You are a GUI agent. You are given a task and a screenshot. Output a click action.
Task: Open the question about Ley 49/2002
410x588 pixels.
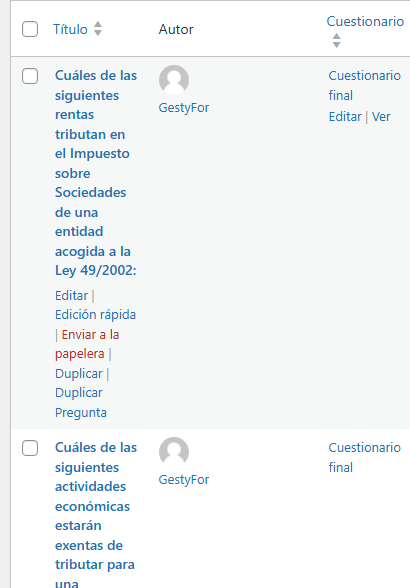(96, 173)
